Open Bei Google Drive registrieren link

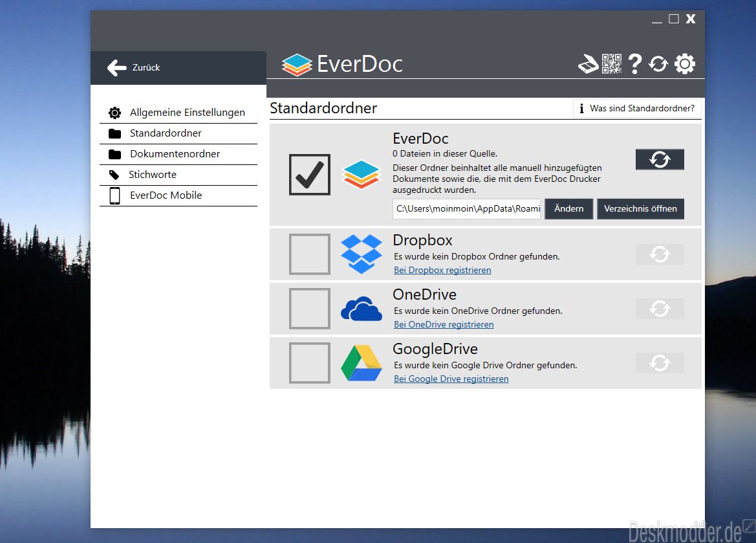451,379
